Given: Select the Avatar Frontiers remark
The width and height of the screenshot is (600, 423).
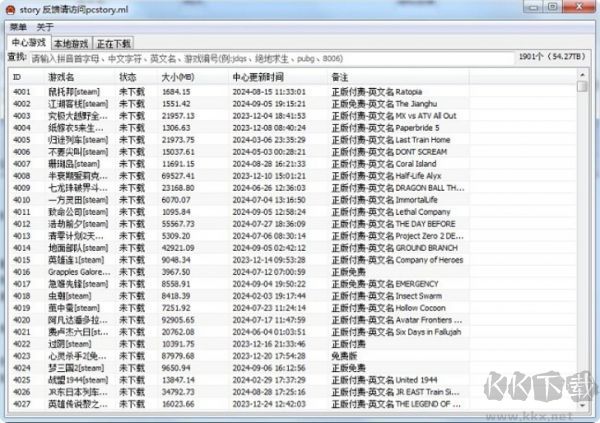Looking at the screenshot, I should (x=397, y=320).
